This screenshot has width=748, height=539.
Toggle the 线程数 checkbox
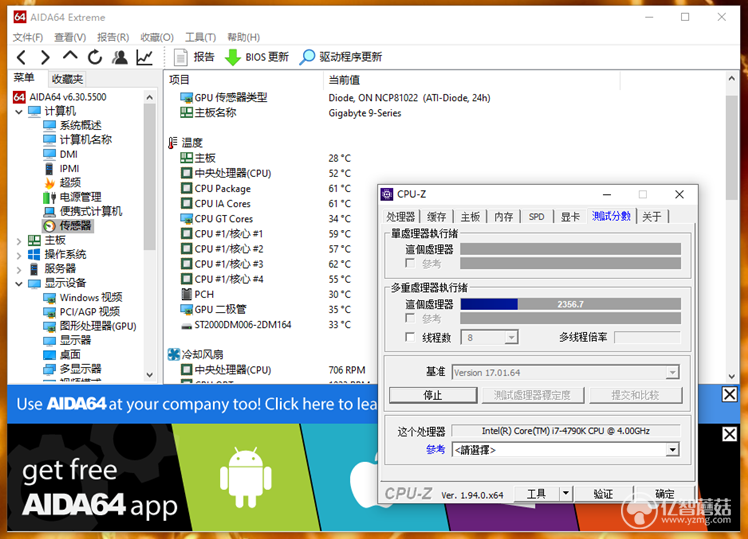click(409, 337)
